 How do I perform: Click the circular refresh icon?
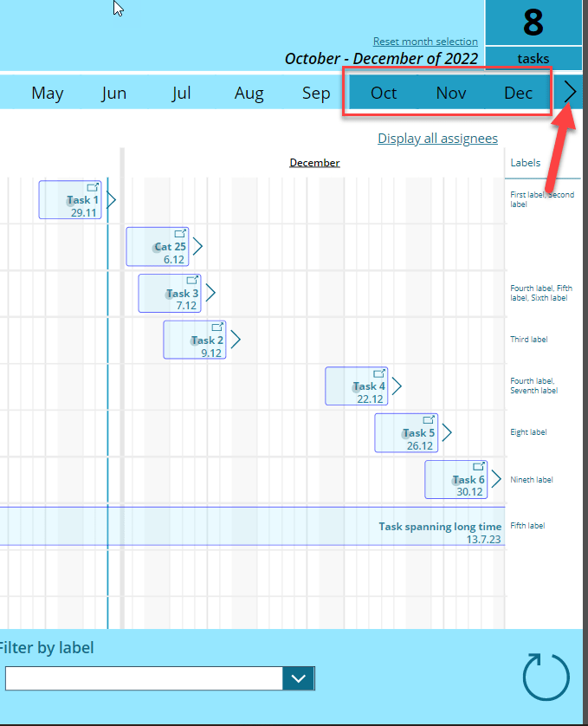[546, 675]
